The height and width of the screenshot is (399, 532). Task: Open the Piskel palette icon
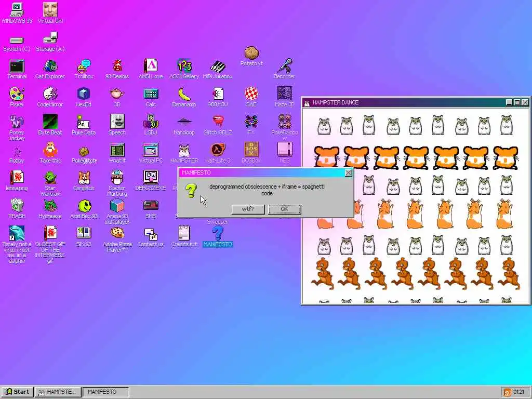coord(16,97)
